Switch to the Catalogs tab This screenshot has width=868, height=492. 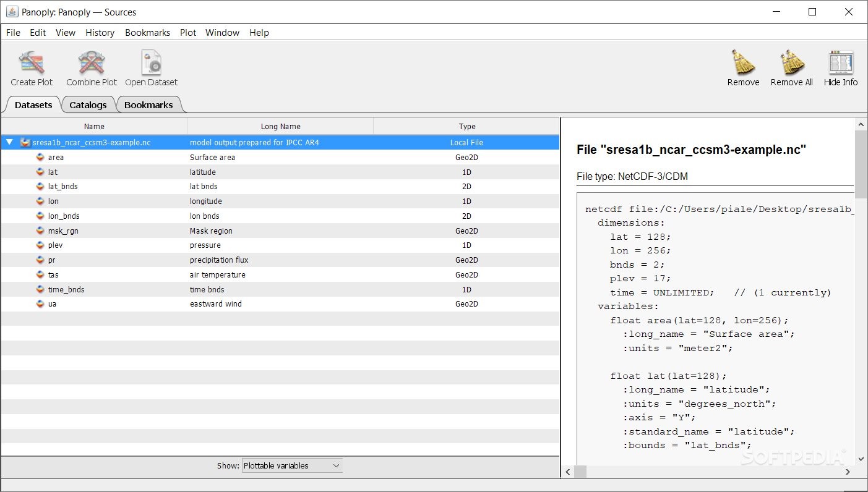[88, 105]
